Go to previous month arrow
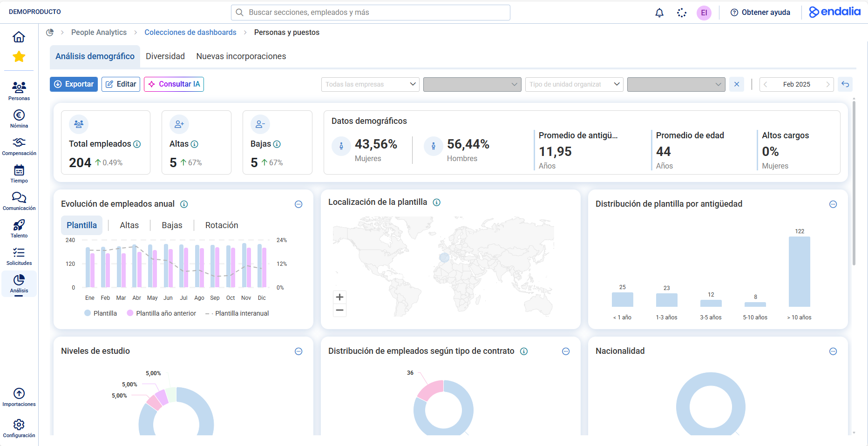The image size is (868, 446). click(x=766, y=84)
